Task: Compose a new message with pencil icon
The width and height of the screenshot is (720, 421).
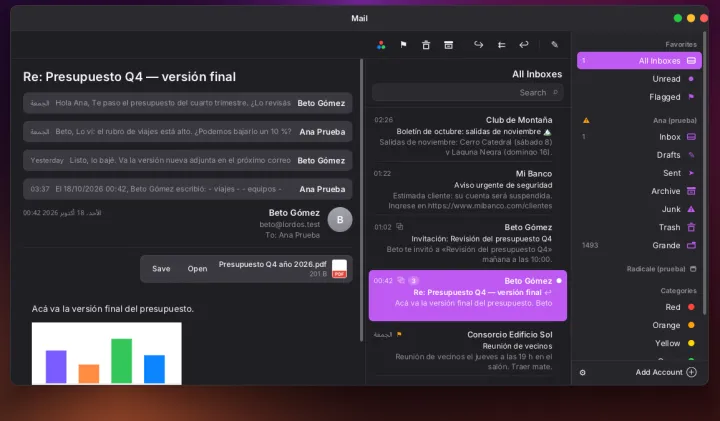Action: (555, 45)
